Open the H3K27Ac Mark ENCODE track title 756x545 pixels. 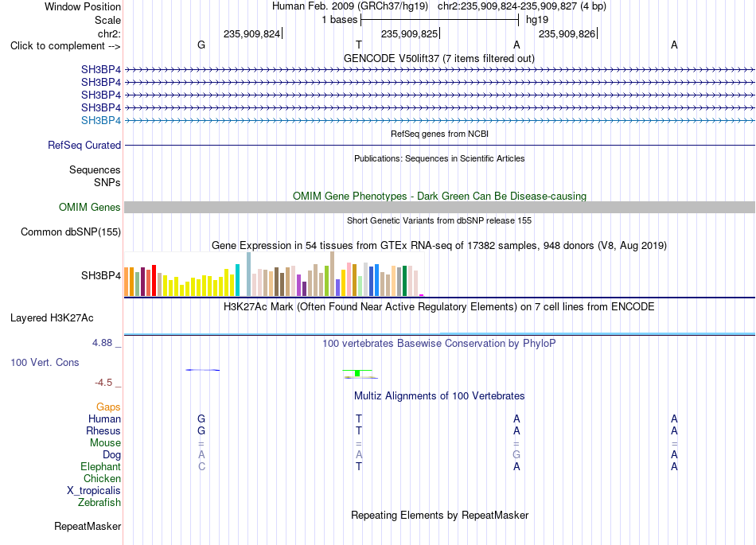pyautogui.click(x=438, y=306)
